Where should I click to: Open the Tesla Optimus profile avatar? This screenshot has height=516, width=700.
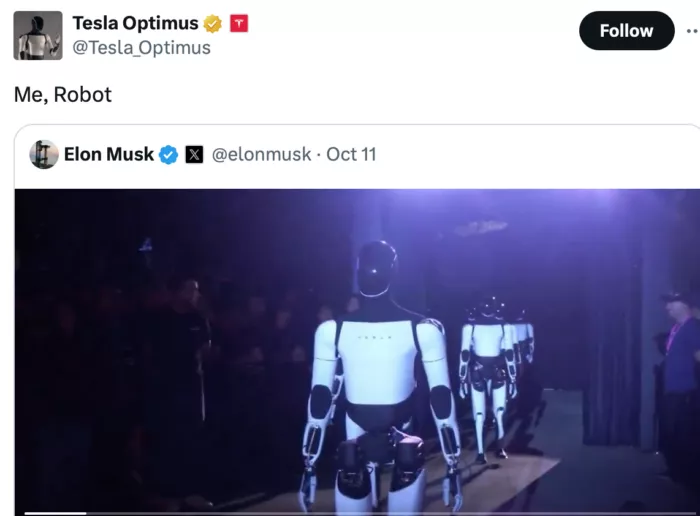38,36
